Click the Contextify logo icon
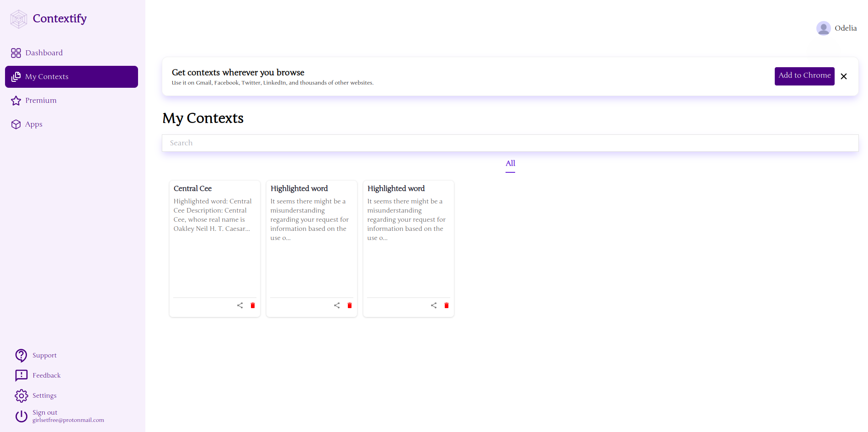This screenshot has width=868, height=432. 19,19
